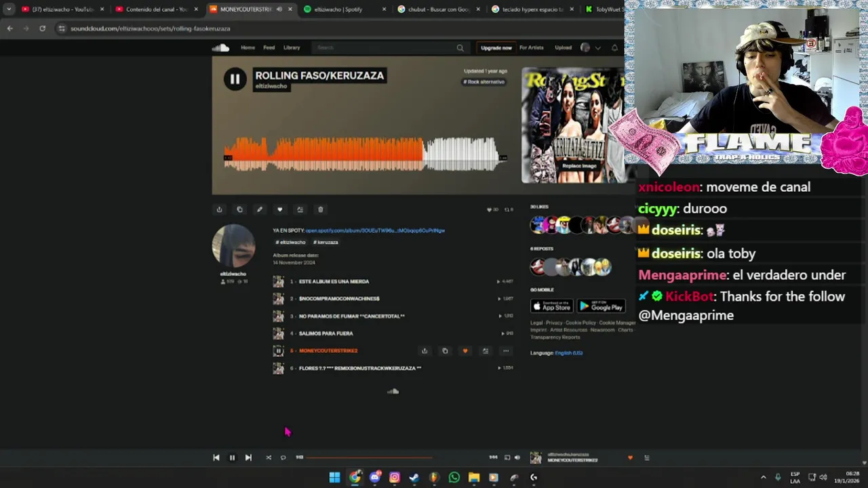The image size is (868, 488).
Task: Open the Next up queue icon
Action: pos(646,457)
